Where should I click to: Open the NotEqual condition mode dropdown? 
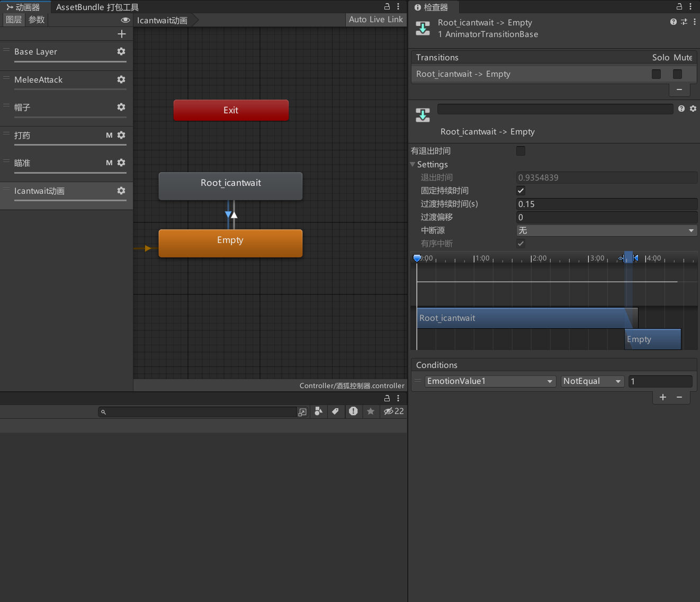(x=592, y=381)
